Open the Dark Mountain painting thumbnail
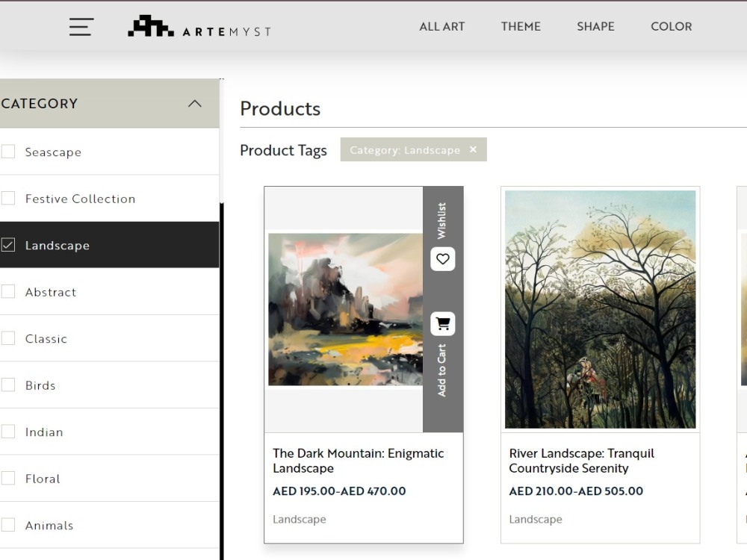The height and width of the screenshot is (560, 747). pyautogui.click(x=345, y=309)
